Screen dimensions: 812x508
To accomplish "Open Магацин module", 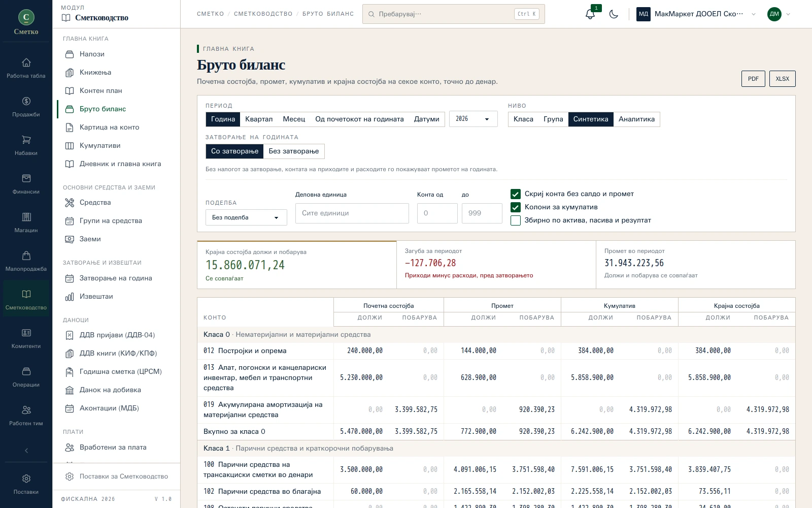I will (26, 223).
